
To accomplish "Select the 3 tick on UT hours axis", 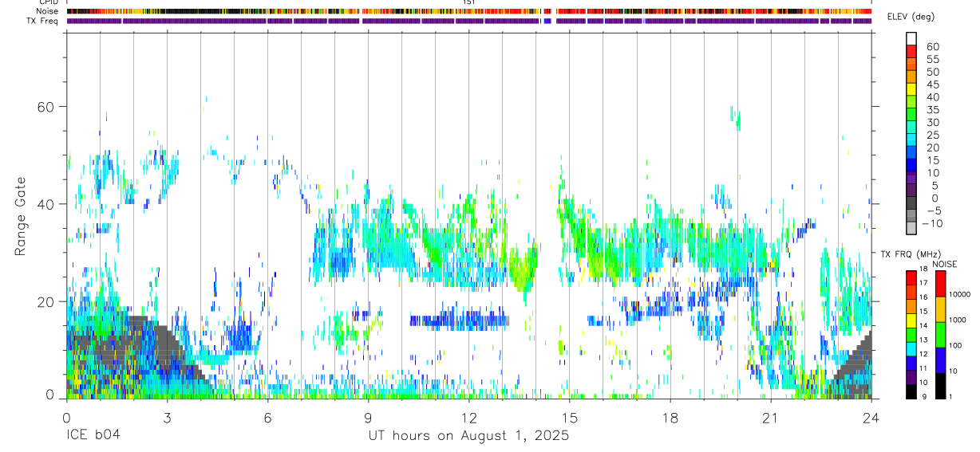I will 167,416.
